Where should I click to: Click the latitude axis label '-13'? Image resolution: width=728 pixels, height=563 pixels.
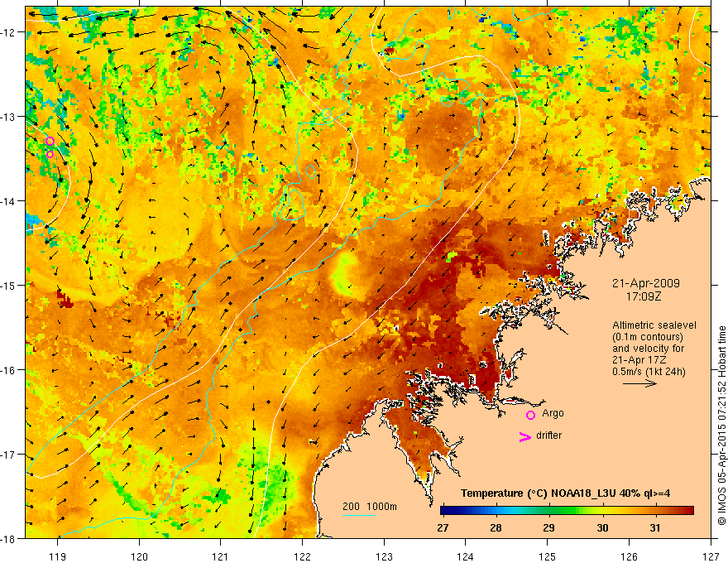pyautogui.click(x=9, y=117)
